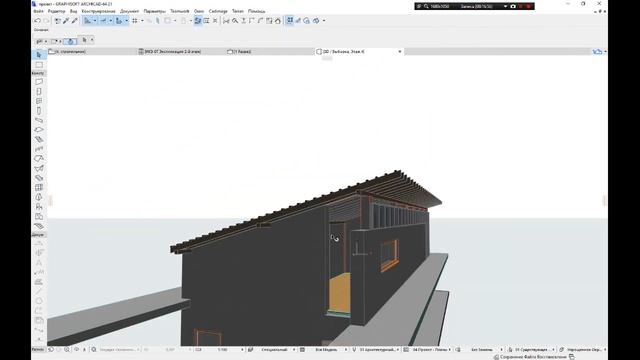Open the Помощь menu
The image size is (640, 360).
tap(256, 11)
